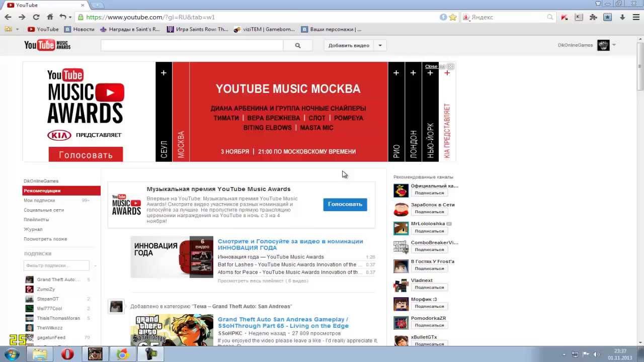Select Рекомендации in the sidebar
Image resolution: width=644 pixels, height=362 pixels.
tap(61, 191)
